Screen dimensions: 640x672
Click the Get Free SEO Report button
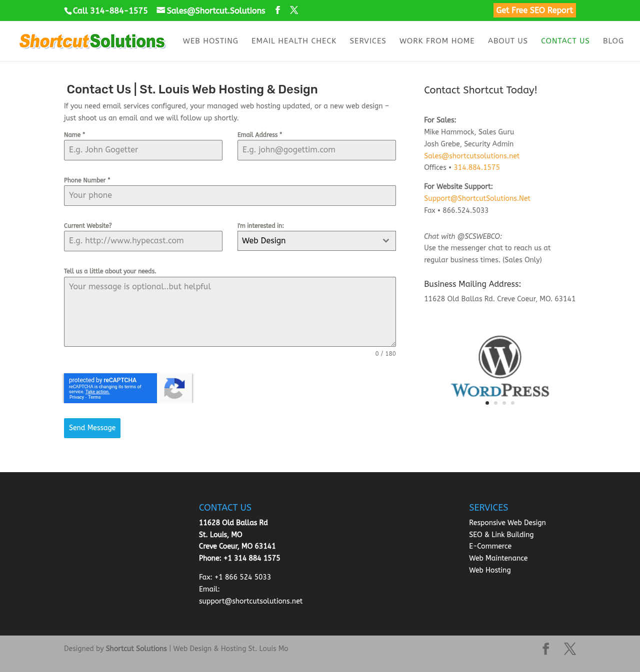click(534, 10)
